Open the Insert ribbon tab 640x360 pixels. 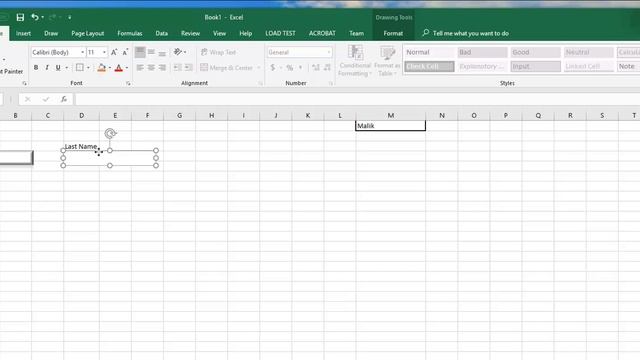click(x=23, y=33)
